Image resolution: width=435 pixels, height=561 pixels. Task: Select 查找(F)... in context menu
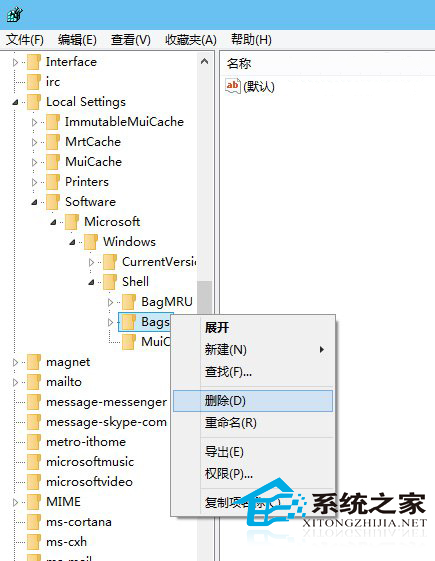click(x=253, y=372)
